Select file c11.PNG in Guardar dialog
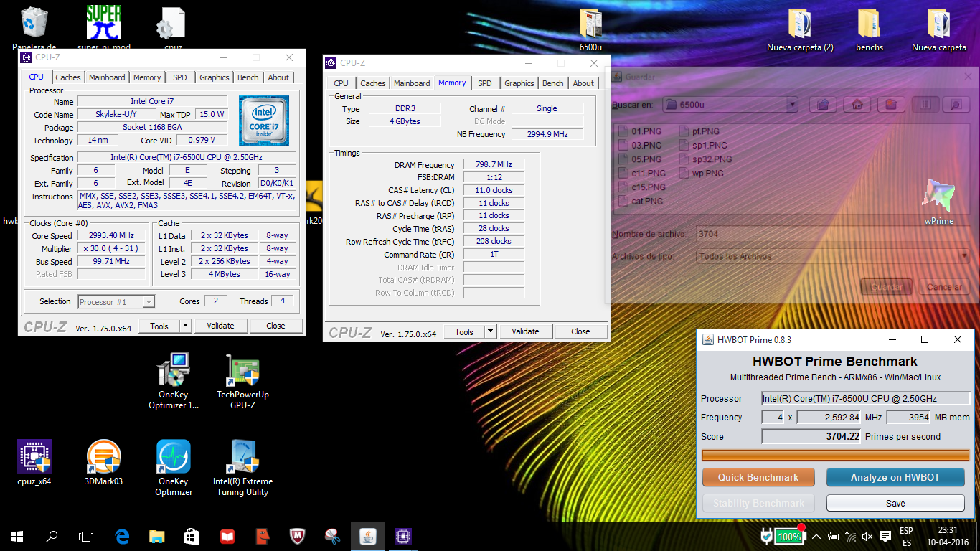 click(x=642, y=173)
